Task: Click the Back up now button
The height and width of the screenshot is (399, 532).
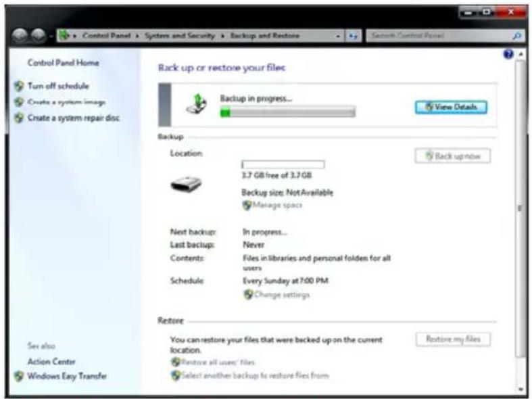Action: (453, 156)
